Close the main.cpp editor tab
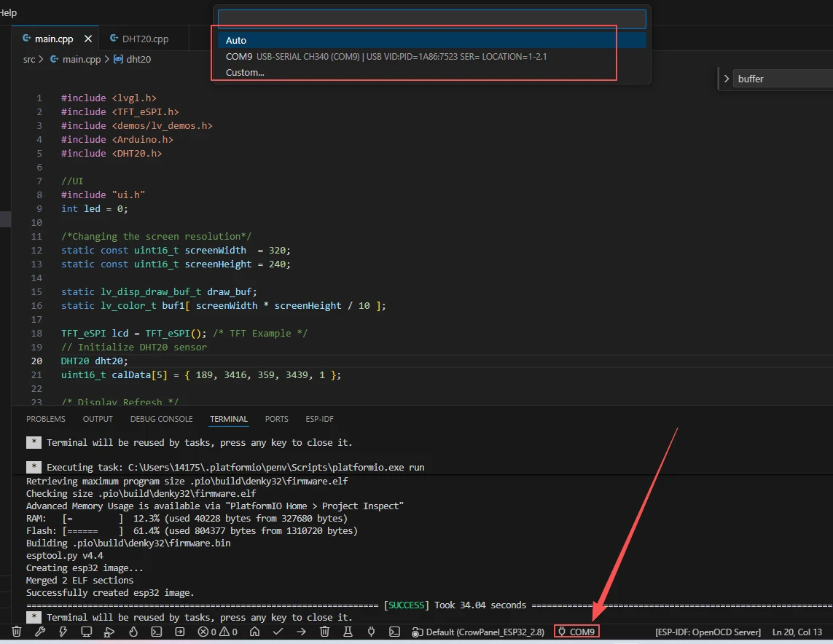833x644 pixels. (88, 39)
